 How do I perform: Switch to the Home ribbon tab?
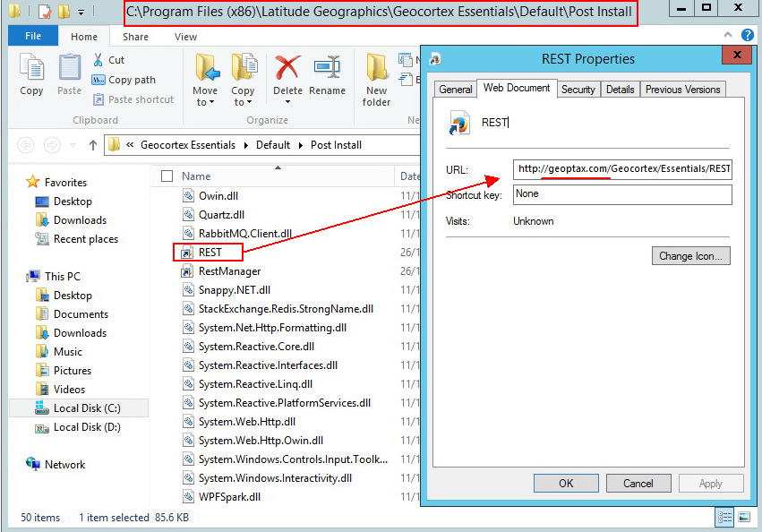[84, 37]
